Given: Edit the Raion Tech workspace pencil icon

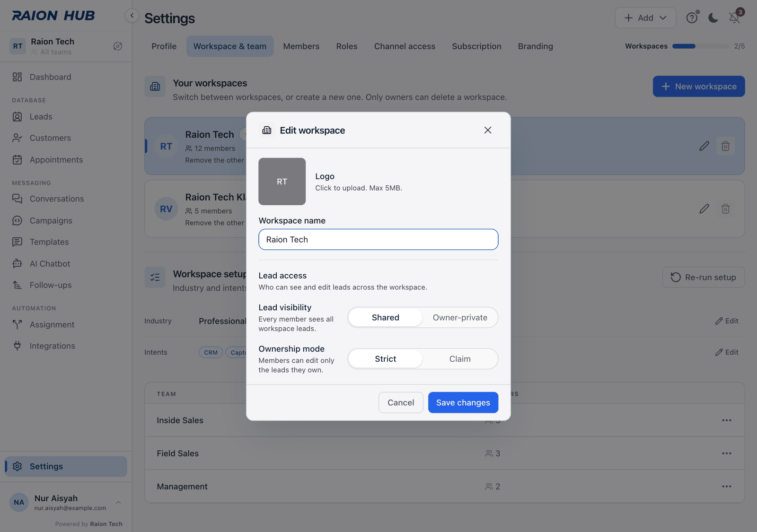Looking at the screenshot, I should click(x=704, y=146).
